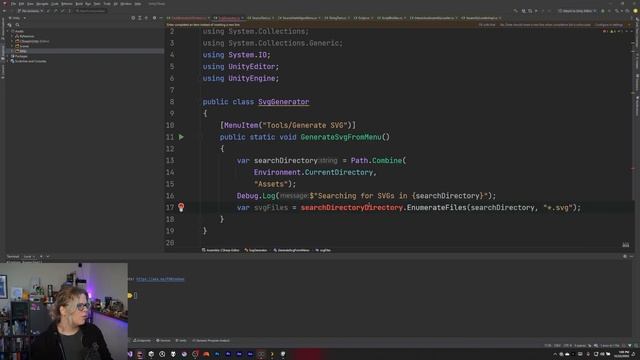Click the warning count indicator in the editor corner
Viewport: 640px width, 360px height.
613,31
